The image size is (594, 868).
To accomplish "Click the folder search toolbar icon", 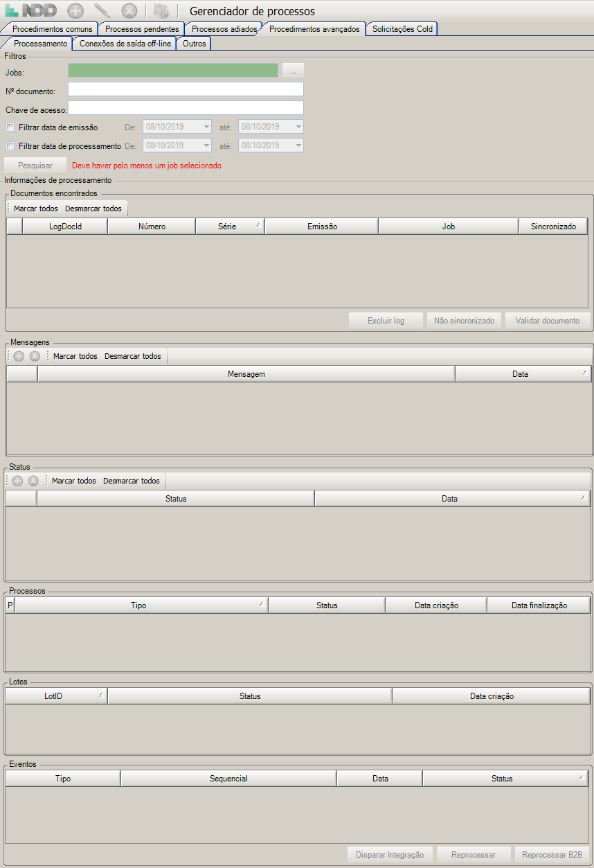I will [x=161, y=10].
